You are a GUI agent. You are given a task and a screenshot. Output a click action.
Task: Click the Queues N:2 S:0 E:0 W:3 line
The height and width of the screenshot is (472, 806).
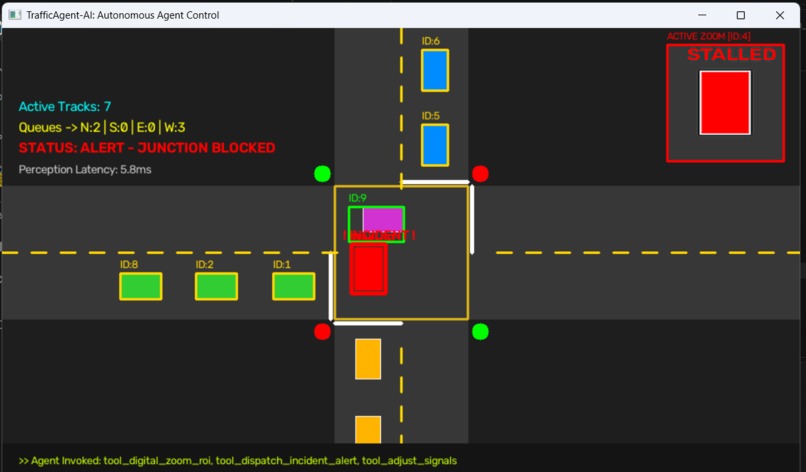pyautogui.click(x=102, y=127)
